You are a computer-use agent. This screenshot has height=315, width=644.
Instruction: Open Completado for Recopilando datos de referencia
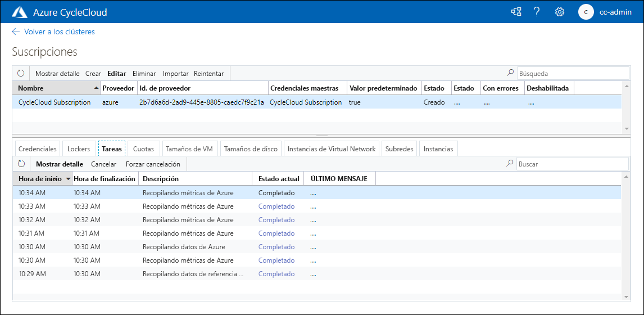click(276, 274)
